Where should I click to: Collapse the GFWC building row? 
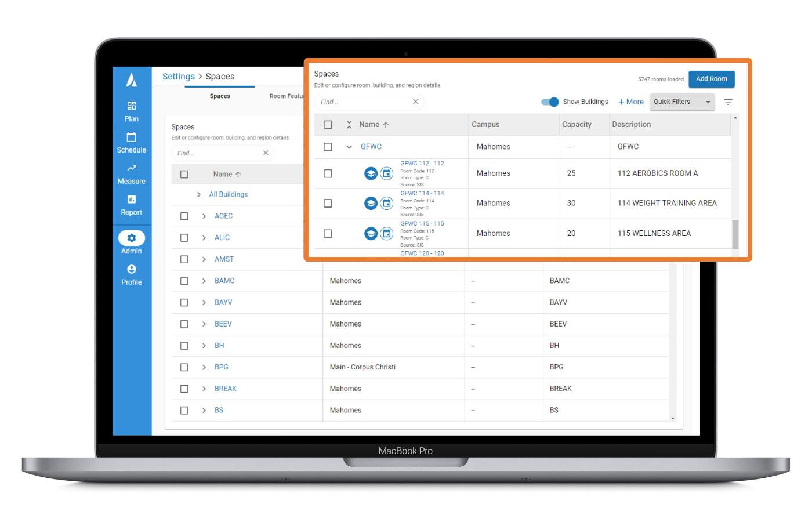click(349, 147)
